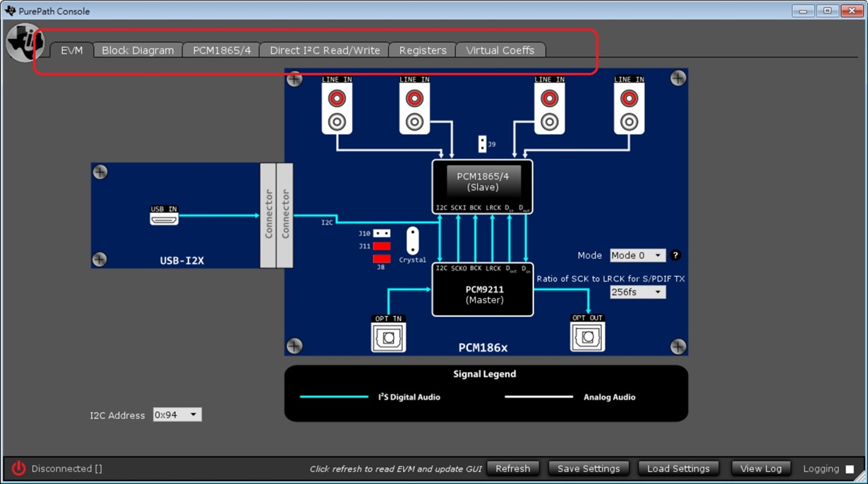
Task: Toggle the J10 jumper
Action: [x=382, y=233]
